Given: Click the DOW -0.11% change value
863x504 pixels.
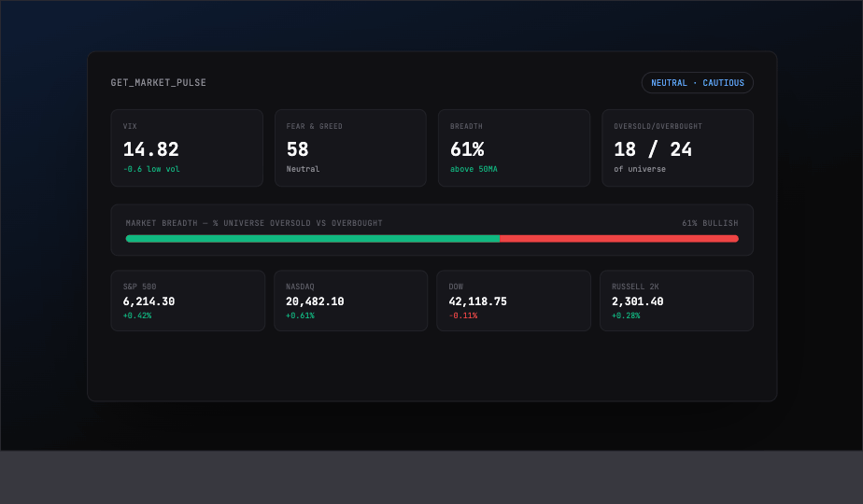Looking at the screenshot, I should click(463, 315).
